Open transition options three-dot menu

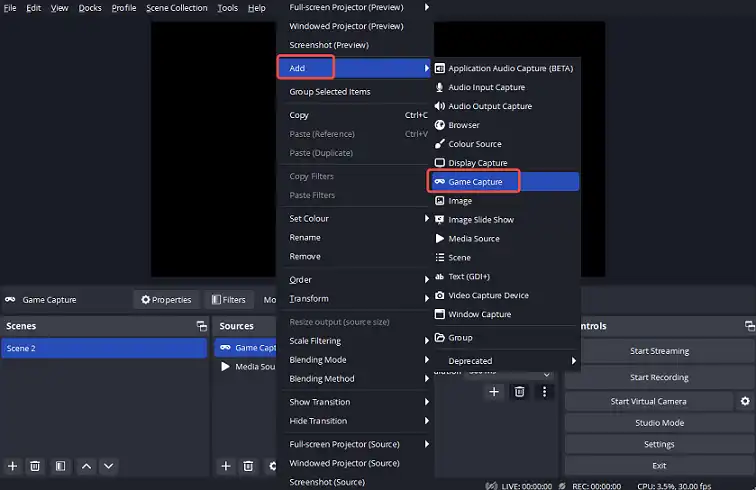point(544,392)
